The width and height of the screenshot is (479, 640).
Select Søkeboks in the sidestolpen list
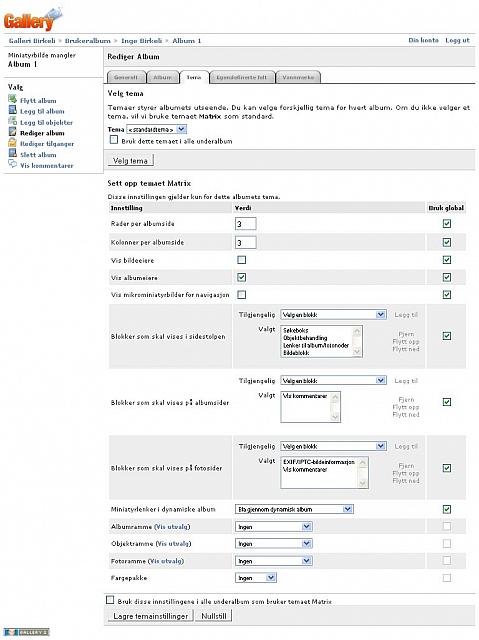296,330
